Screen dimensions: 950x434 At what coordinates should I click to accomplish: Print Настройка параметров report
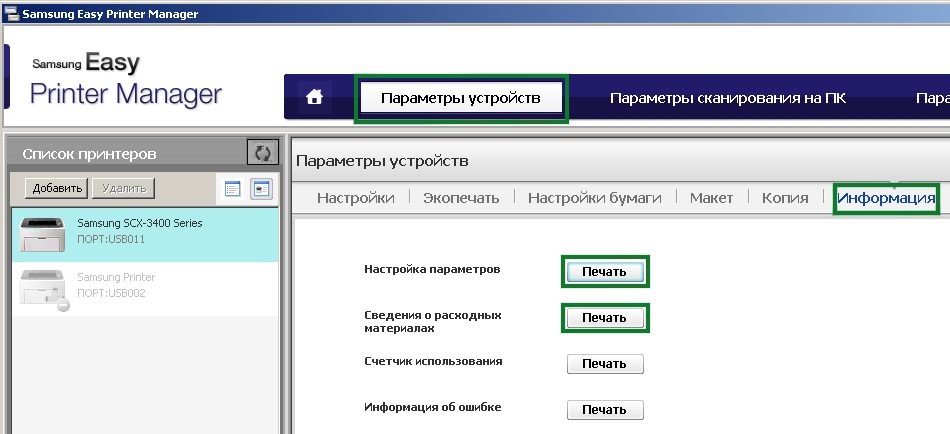[x=605, y=272]
